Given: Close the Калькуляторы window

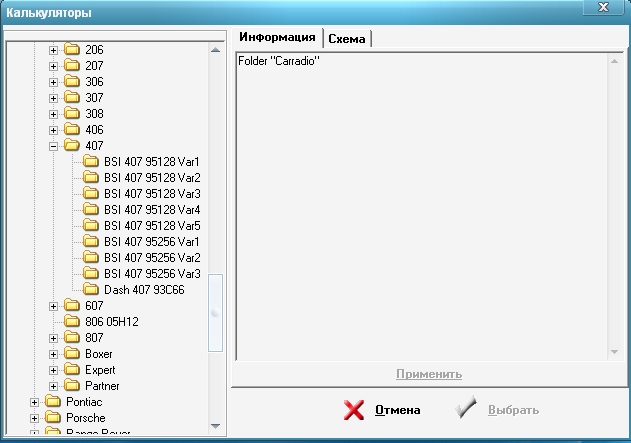Looking at the screenshot, I should (x=603, y=7).
